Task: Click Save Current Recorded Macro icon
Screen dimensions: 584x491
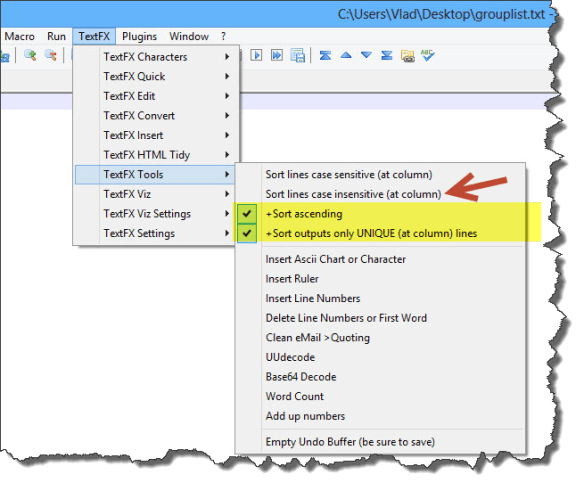Action: 298,56
